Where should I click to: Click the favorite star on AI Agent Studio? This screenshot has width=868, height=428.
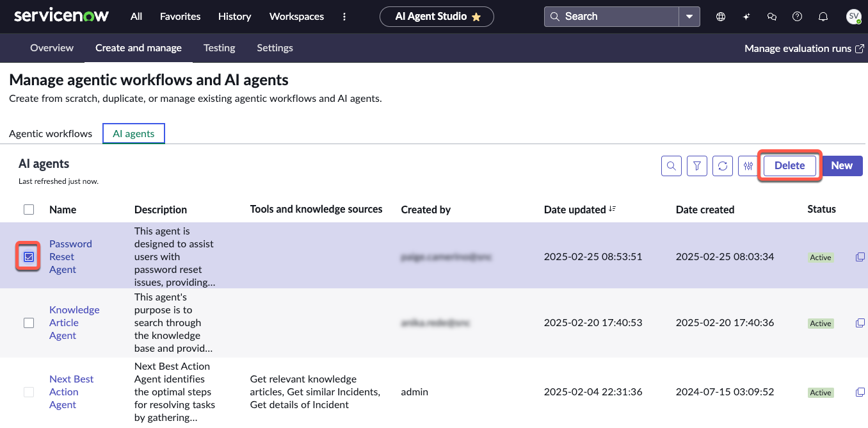click(x=476, y=17)
